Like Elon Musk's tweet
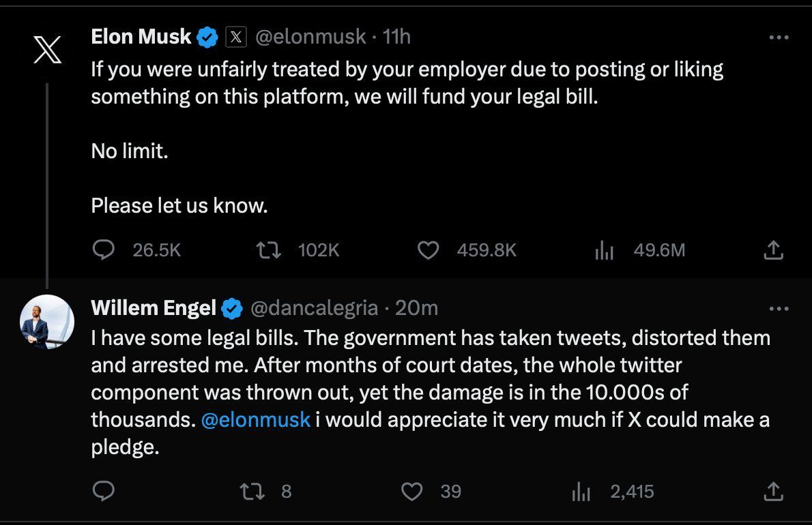812x525 pixels. coord(428,250)
